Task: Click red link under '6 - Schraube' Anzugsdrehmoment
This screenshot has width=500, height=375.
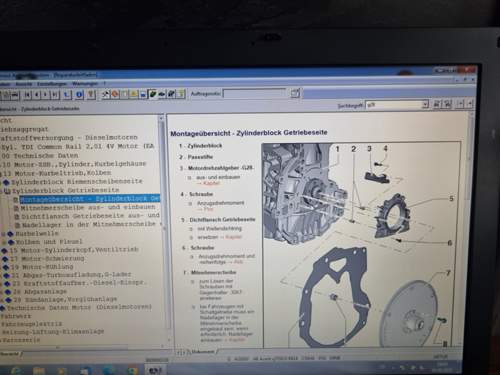Action: [238, 262]
